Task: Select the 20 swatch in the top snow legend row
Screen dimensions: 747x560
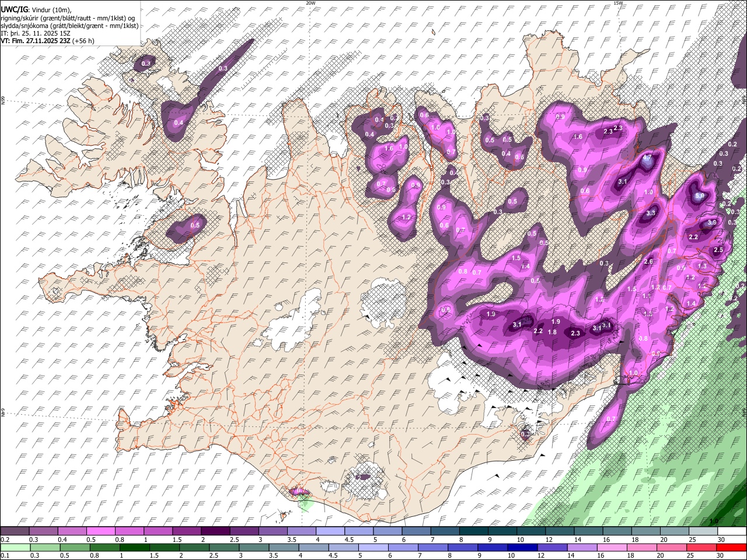Action: tap(674, 531)
